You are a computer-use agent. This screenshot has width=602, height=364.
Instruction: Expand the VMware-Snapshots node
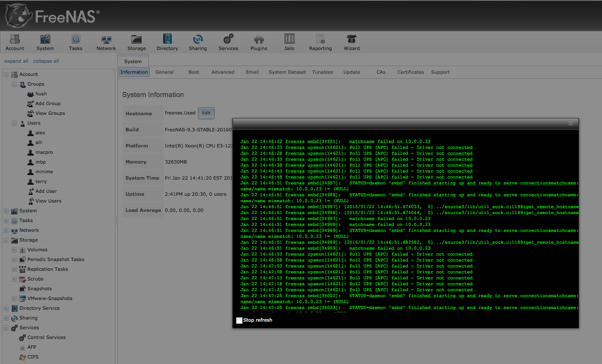tap(14, 298)
